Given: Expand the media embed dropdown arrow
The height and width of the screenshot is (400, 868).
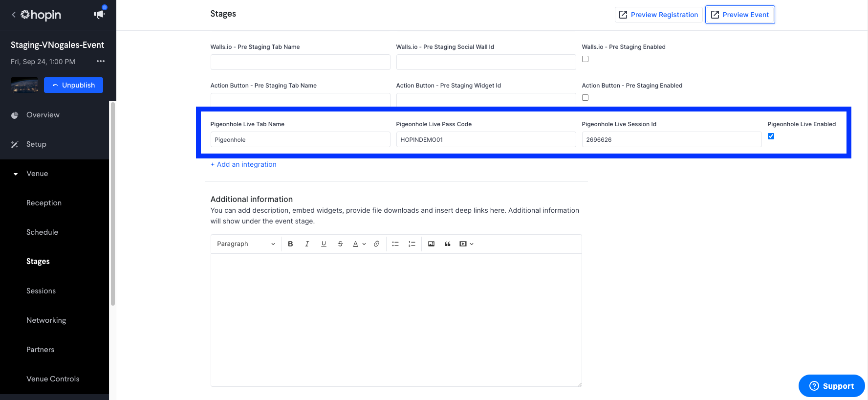Looking at the screenshot, I should point(472,244).
